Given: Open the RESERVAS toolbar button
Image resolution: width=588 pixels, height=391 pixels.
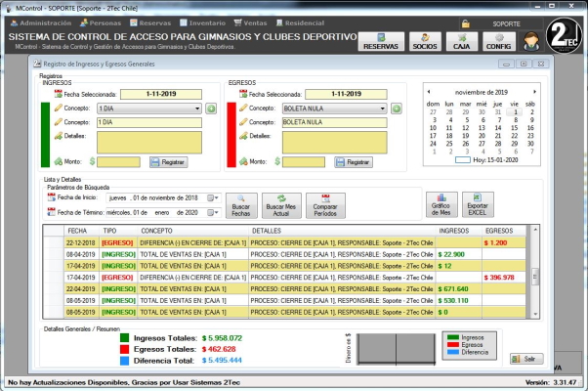Looking at the screenshot, I should pos(381,41).
